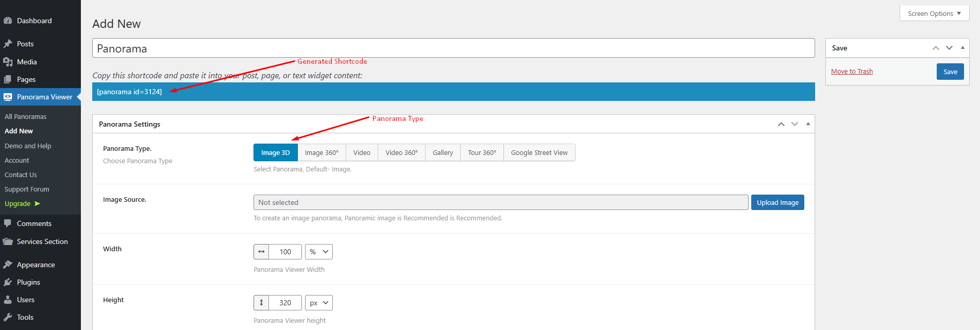Click the Height value field
The height and width of the screenshot is (330, 980).
click(285, 303)
